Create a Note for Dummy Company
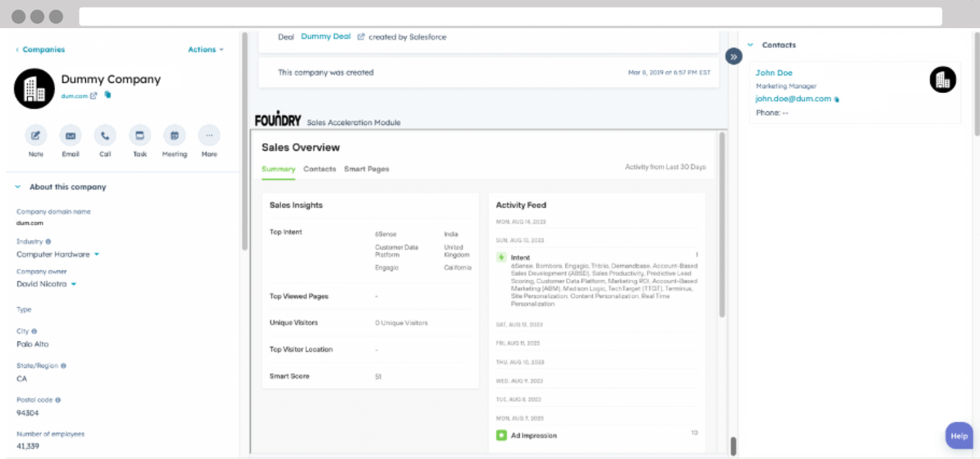980x459 pixels. [36, 135]
